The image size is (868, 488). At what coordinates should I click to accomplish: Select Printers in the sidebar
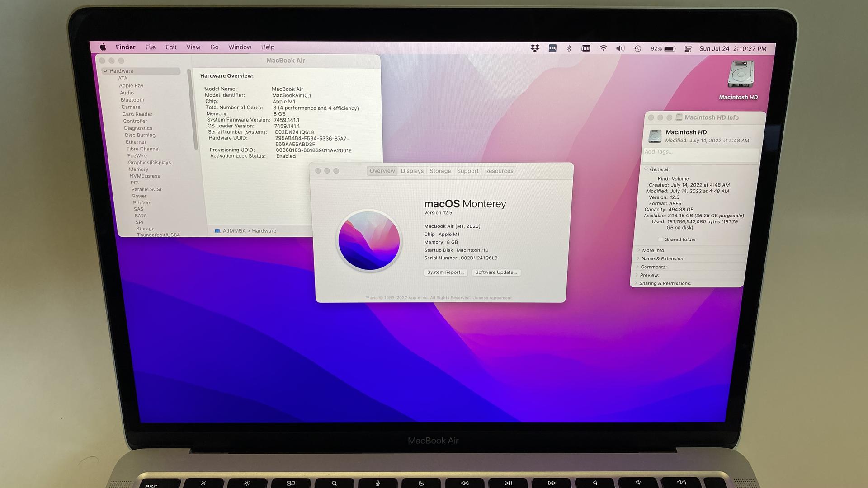(x=142, y=202)
